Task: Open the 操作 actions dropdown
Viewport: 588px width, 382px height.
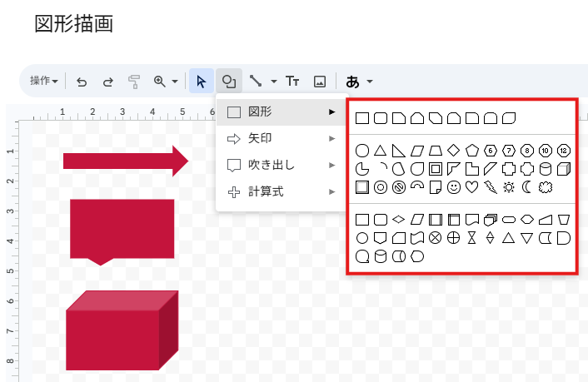Action: pos(44,81)
